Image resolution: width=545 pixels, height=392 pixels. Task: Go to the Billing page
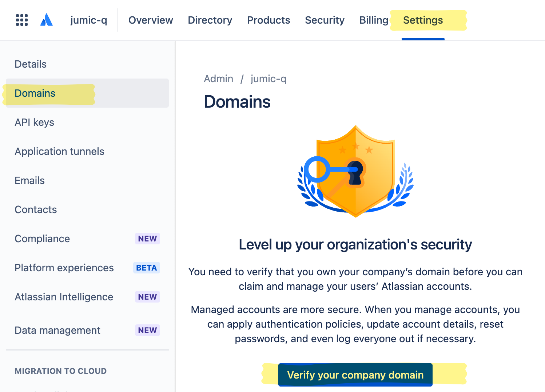coord(373,20)
